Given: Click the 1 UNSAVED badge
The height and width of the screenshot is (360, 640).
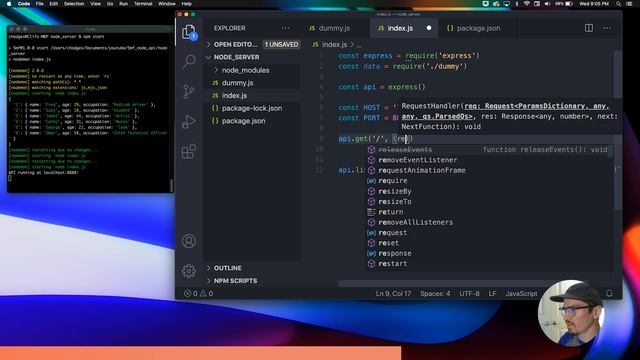Looking at the screenshot, I should tap(281, 44).
